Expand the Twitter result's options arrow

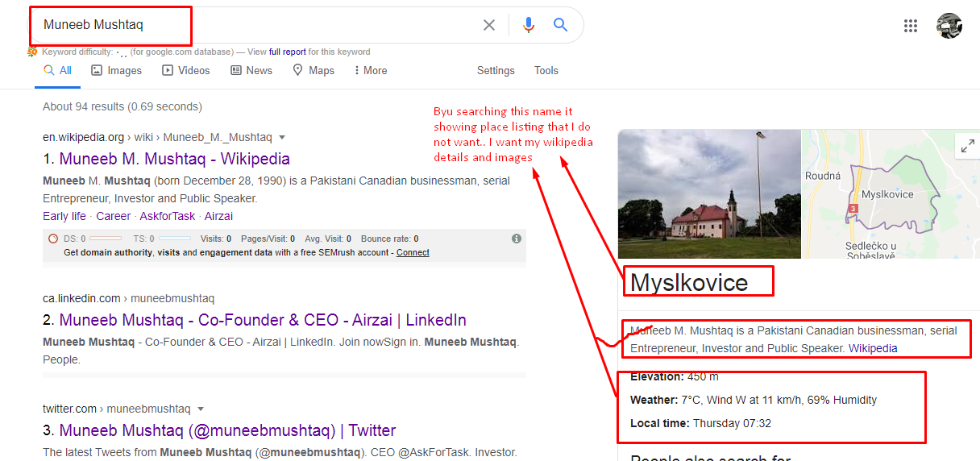click(201, 409)
